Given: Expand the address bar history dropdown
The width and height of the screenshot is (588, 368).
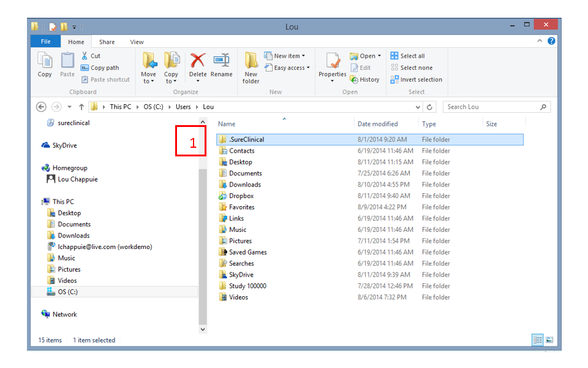Looking at the screenshot, I should 418,107.
